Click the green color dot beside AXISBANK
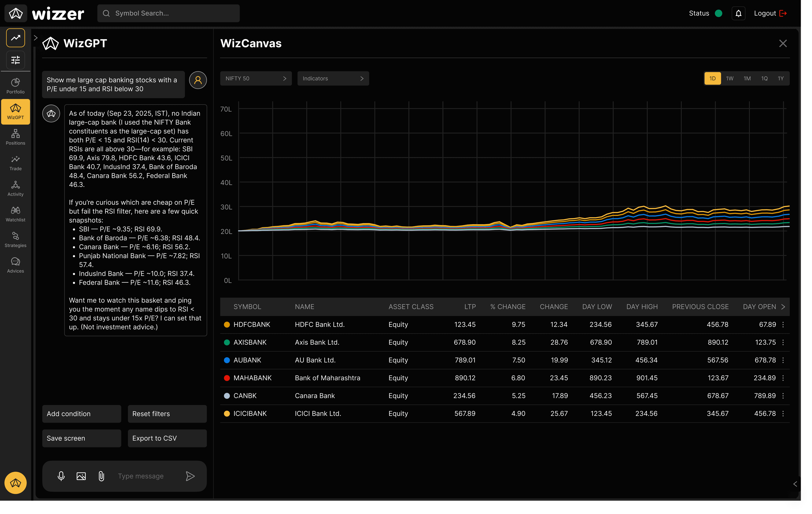 [x=227, y=342]
